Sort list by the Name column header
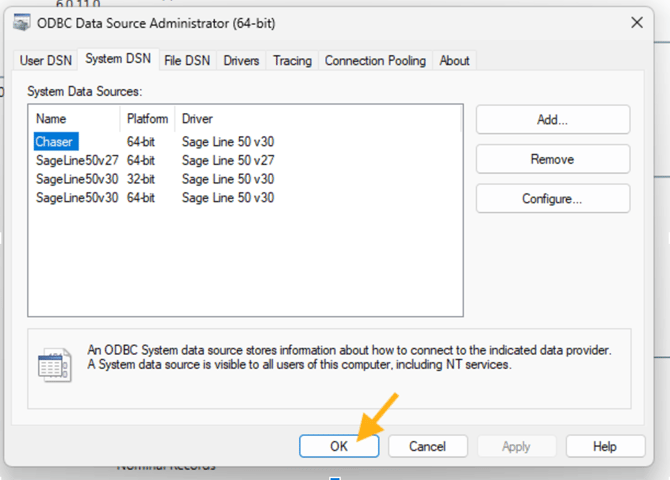The width and height of the screenshot is (670, 480). click(75, 119)
